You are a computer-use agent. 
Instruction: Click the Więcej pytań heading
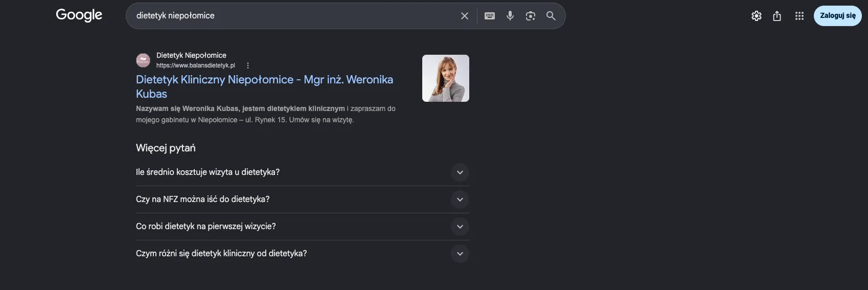[x=166, y=148]
